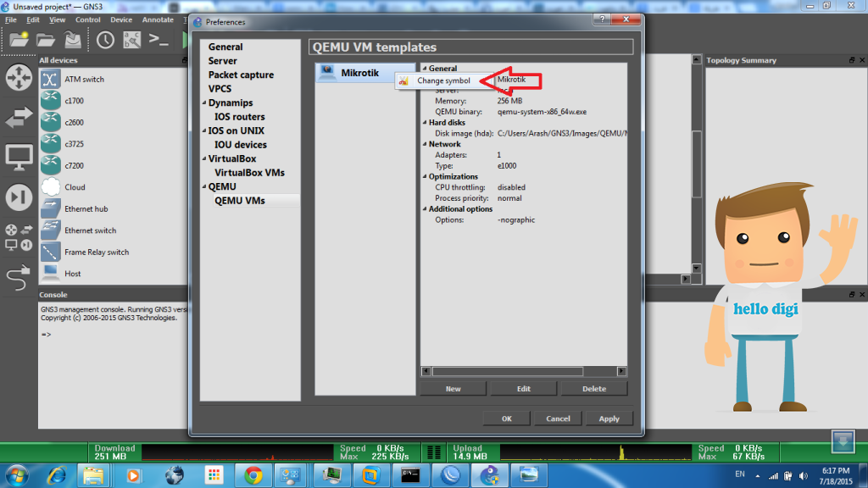Select the browse switches icon in sidebar
Image resolution: width=868 pixels, height=488 pixels.
19,117
